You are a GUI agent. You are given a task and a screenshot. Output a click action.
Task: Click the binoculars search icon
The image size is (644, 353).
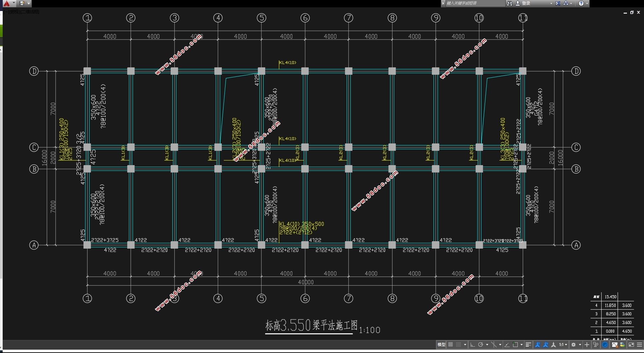tap(509, 3)
